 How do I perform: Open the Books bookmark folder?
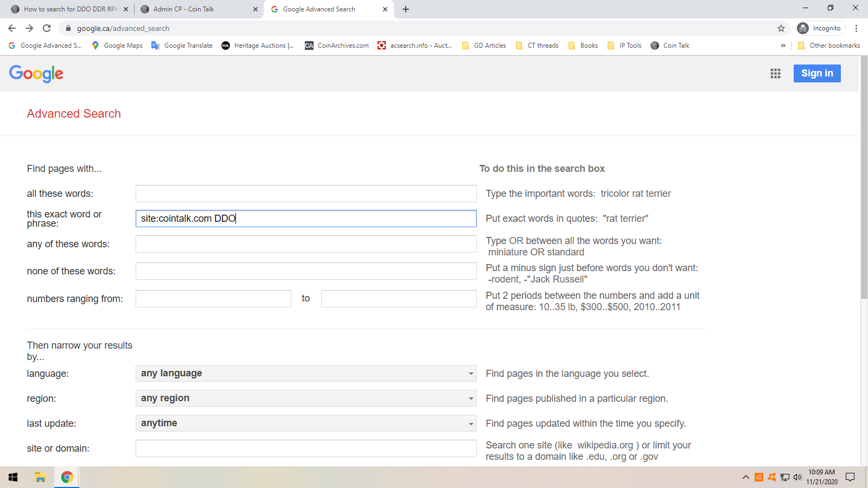583,46
